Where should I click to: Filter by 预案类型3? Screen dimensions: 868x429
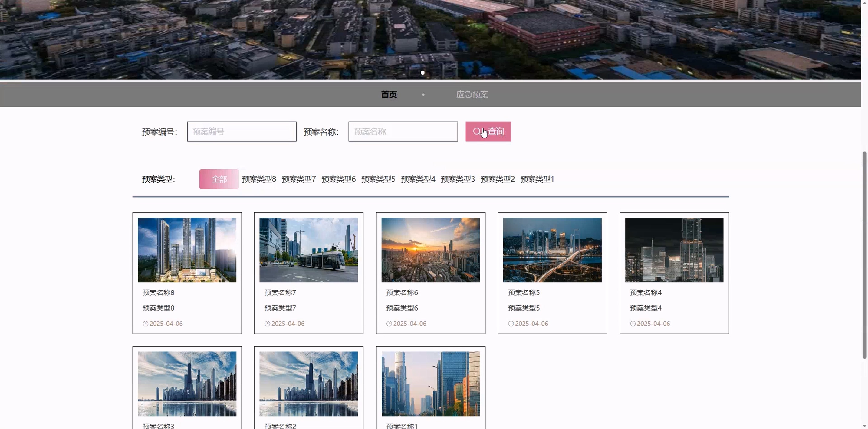point(458,179)
